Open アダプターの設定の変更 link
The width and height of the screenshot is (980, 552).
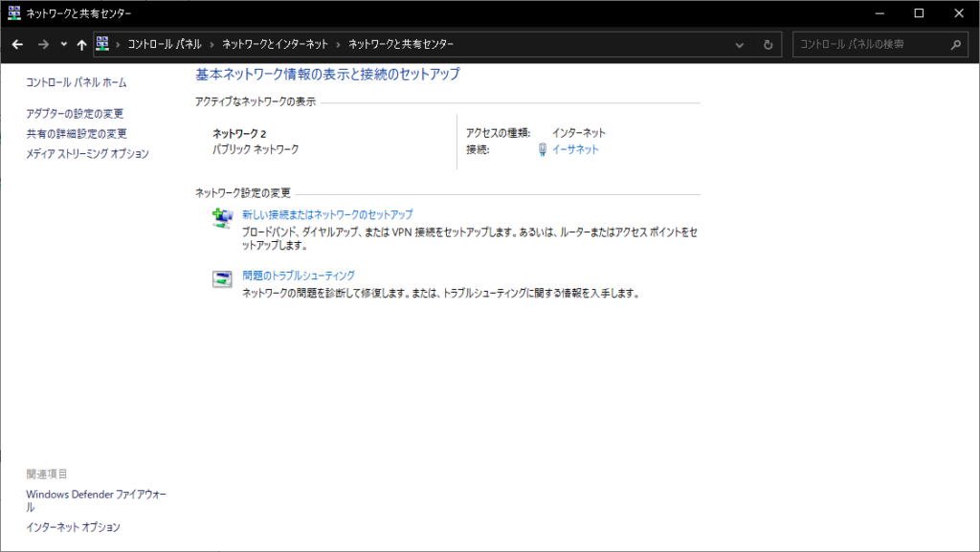click(x=75, y=114)
